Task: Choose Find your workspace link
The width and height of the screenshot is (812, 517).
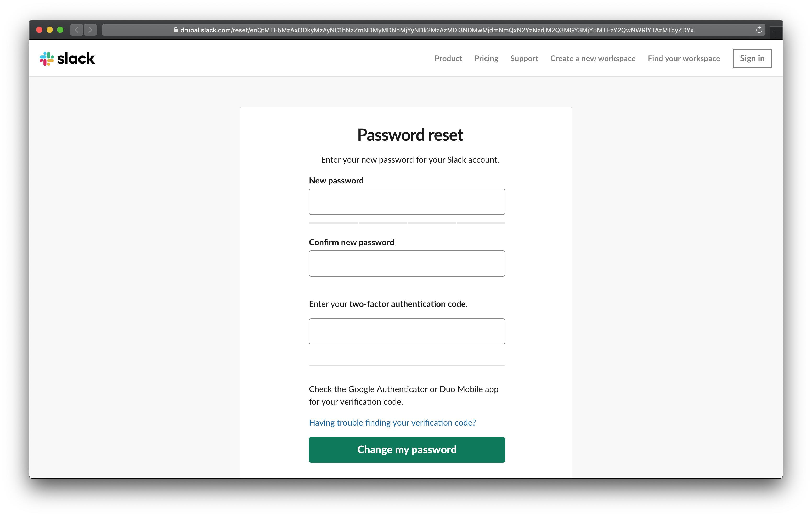Action: pos(684,59)
